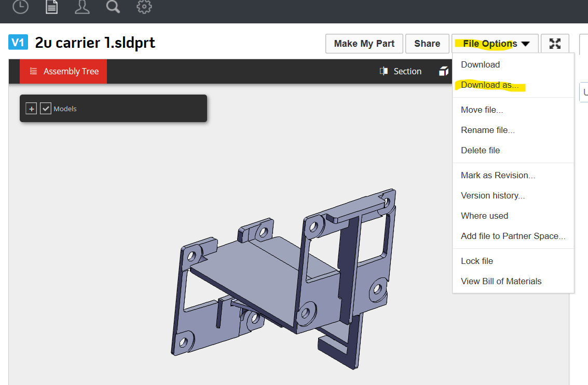Click the Make My Part button
The image size is (588, 385).
coord(364,44)
